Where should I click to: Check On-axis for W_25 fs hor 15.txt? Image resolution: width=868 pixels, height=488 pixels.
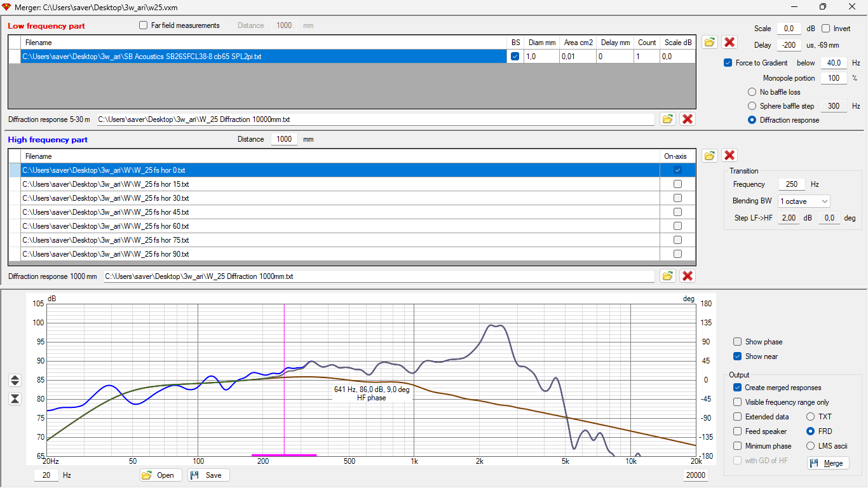pyautogui.click(x=677, y=184)
